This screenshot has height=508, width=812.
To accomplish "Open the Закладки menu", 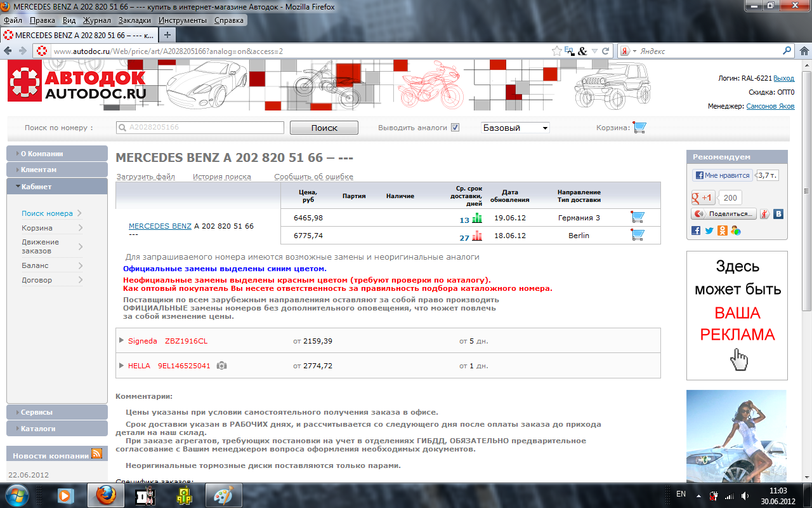I will tap(134, 20).
